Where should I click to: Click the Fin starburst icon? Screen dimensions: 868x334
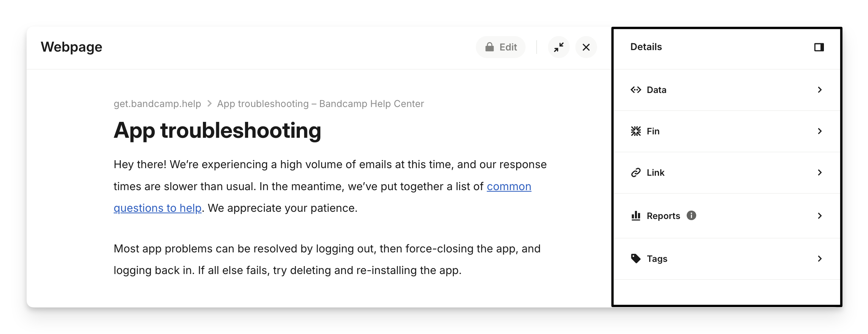[x=636, y=131]
